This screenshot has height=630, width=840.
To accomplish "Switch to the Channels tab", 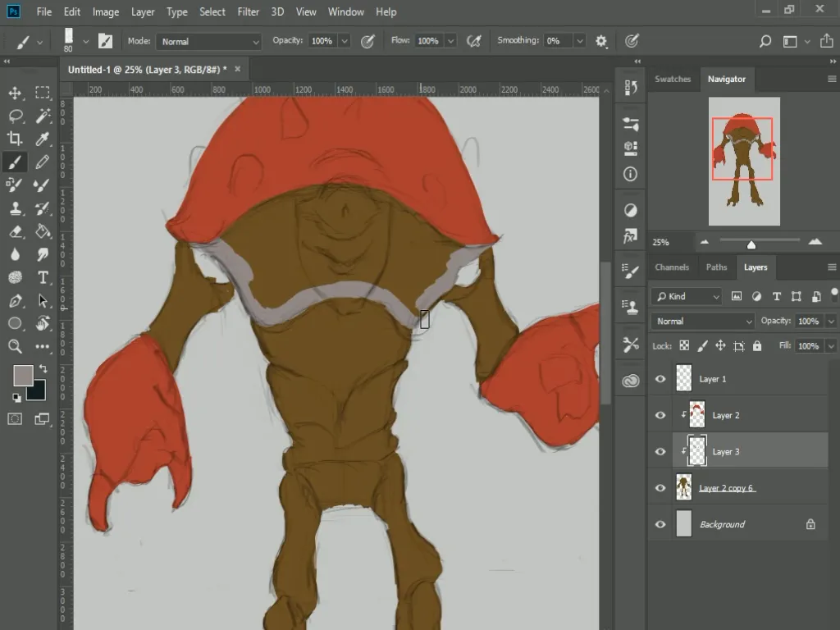I will pos(672,267).
